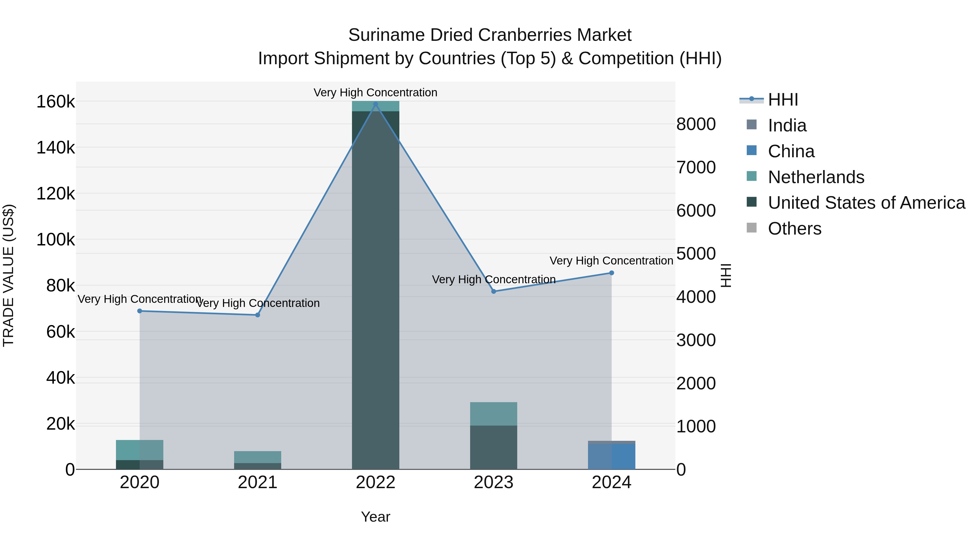Toggle the India legend entry

point(776,125)
